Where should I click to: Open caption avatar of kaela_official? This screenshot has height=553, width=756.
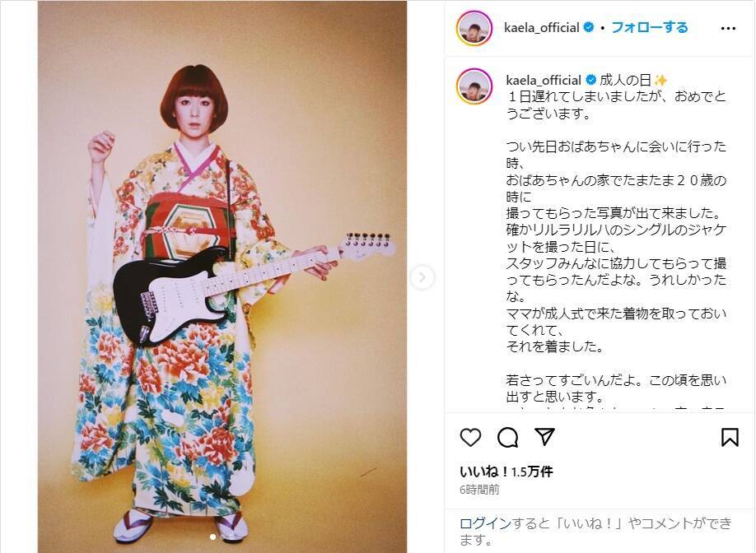tap(474, 86)
